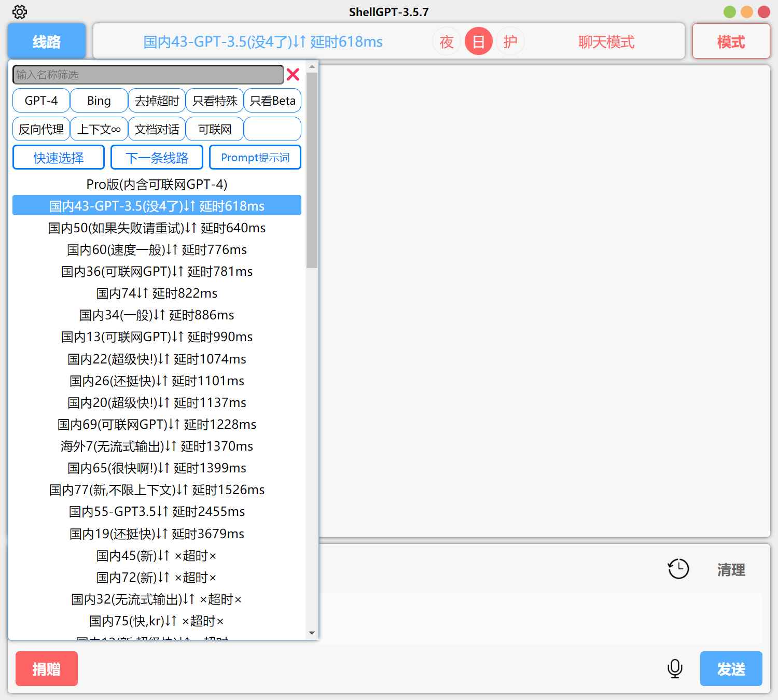Select 日 day mode
Viewport: 778px width, 700px height.
(x=478, y=41)
